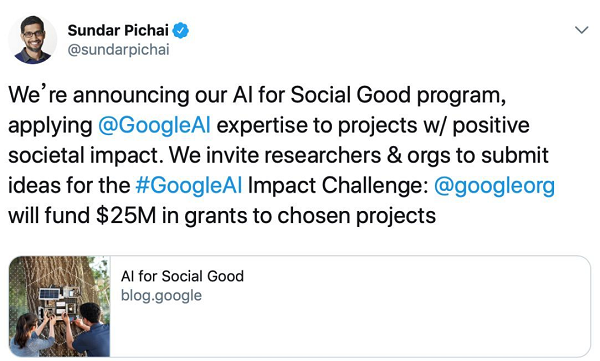Viewport: 600px width, 361px height.
Task: Click the 'AI for Social Good' card title
Action: tap(182, 276)
